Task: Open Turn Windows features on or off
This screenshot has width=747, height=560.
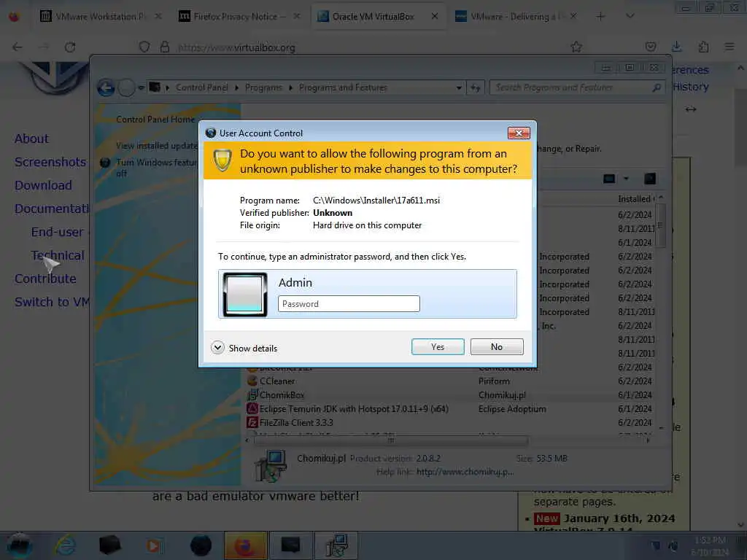Action: tap(157, 168)
